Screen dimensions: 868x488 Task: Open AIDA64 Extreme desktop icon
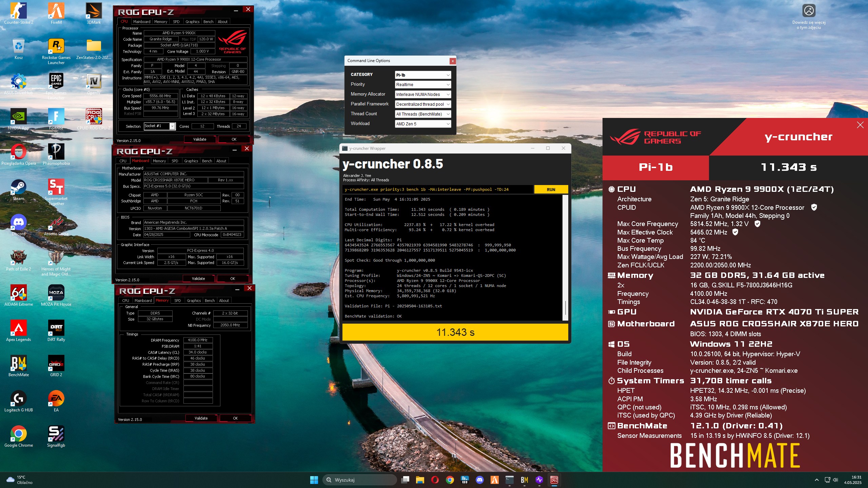click(19, 296)
